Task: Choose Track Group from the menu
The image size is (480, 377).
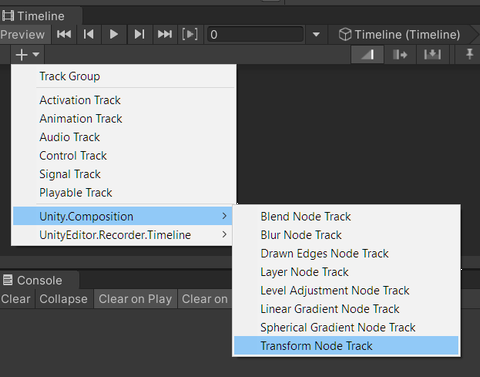Action: (x=124, y=76)
